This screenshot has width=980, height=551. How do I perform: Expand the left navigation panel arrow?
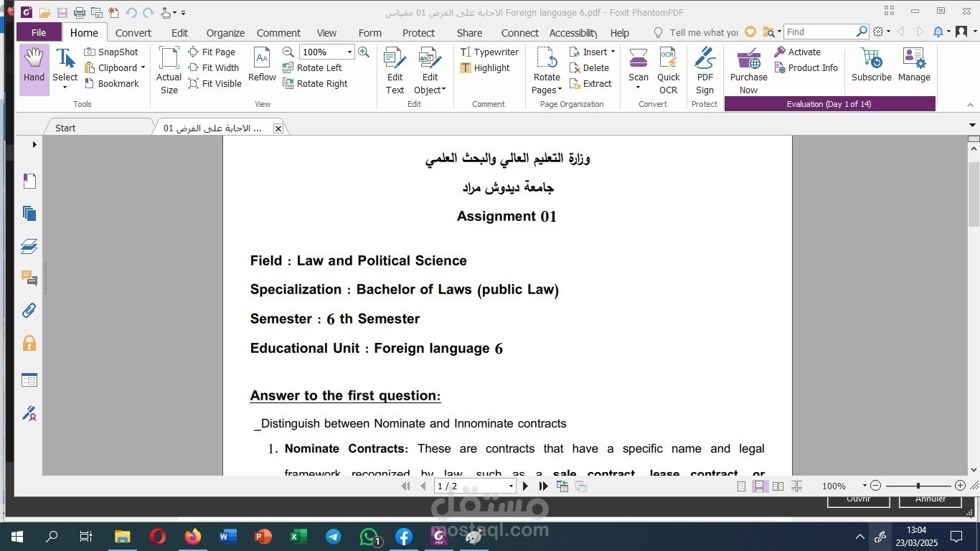(x=34, y=144)
